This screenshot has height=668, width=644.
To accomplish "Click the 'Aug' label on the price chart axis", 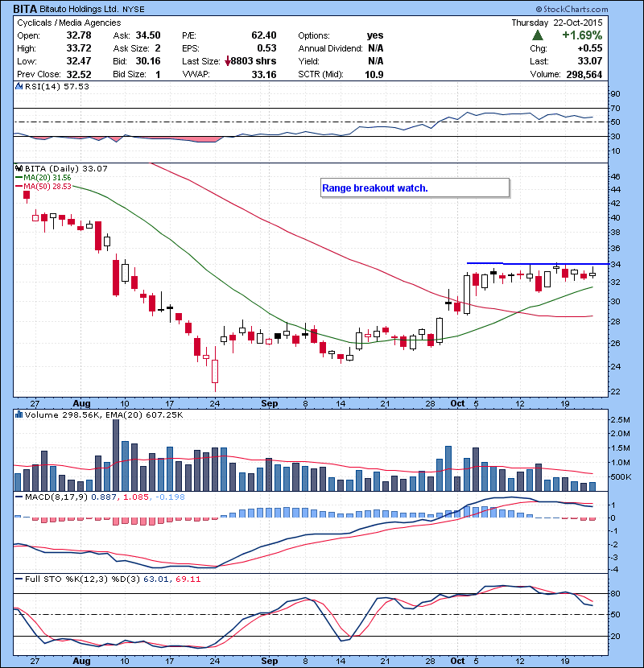I will pyautogui.click(x=81, y=403).
